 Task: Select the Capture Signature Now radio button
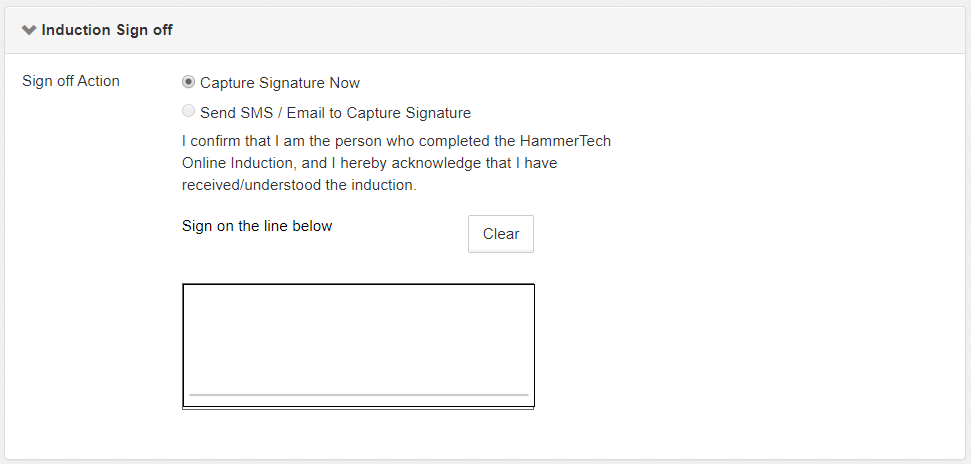pyautogui.click(x=189, y=82)
